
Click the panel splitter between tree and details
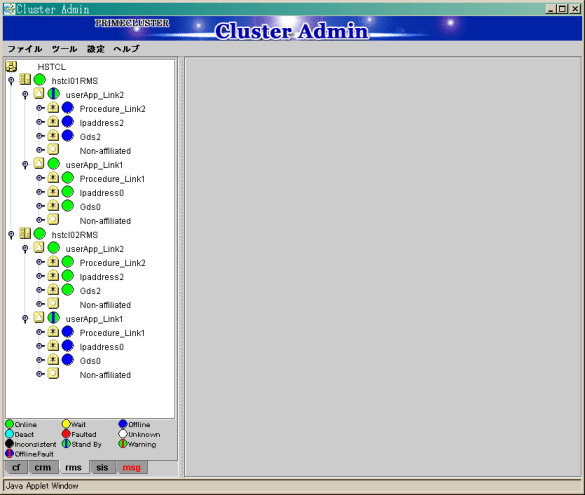click(181, 267)
